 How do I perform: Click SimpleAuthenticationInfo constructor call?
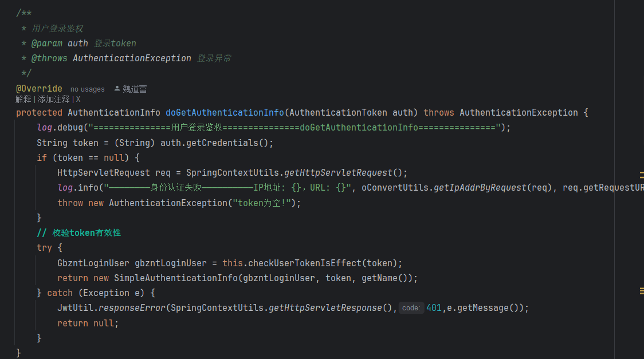click(176, 278)
